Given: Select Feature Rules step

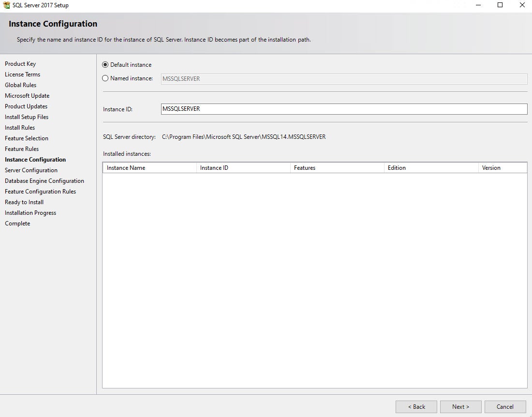Looking at the screenshot, I should [22, 149].
